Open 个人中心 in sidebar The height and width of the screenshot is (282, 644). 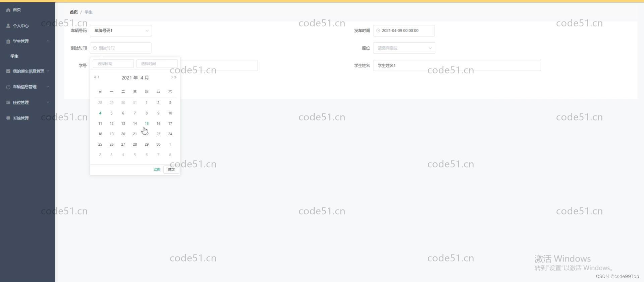tap(20, 26)
